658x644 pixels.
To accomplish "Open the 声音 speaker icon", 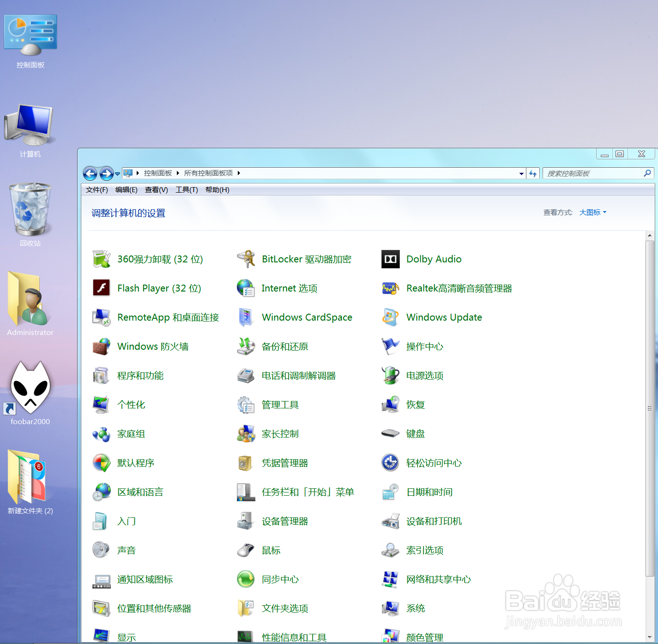I will click(x=102, y=550).
